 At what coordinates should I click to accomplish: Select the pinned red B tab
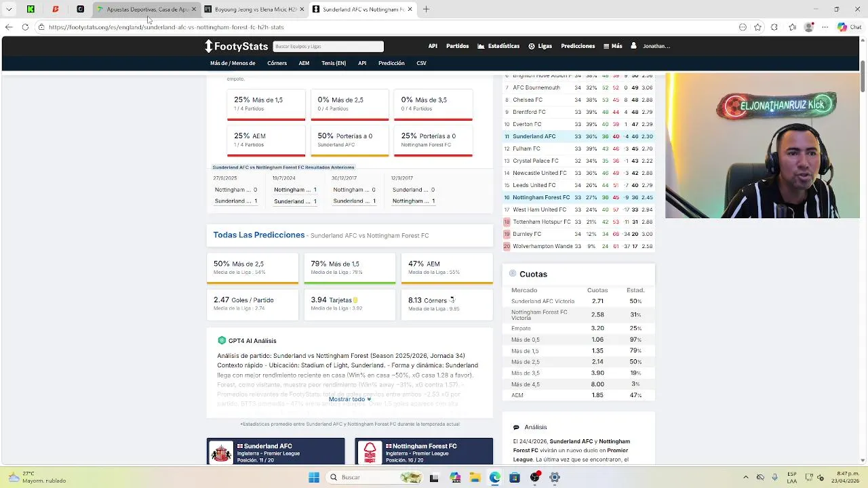(56, 9)
